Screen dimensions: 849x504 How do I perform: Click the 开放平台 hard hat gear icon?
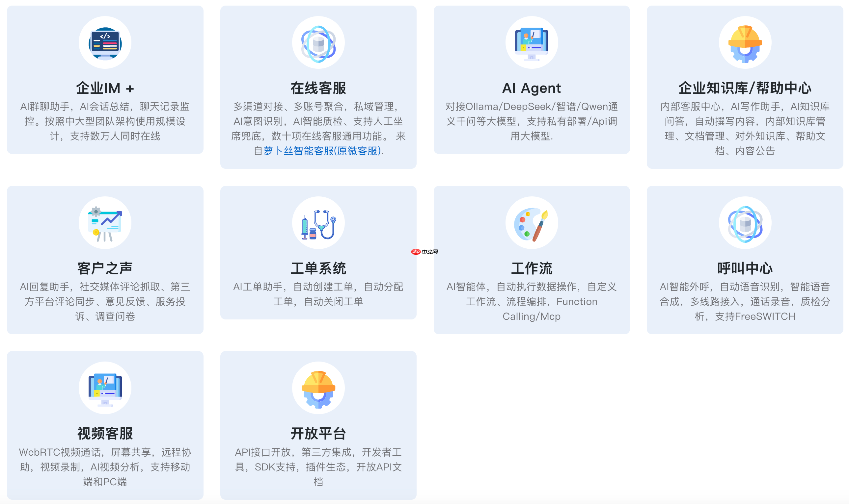[318, 388]
